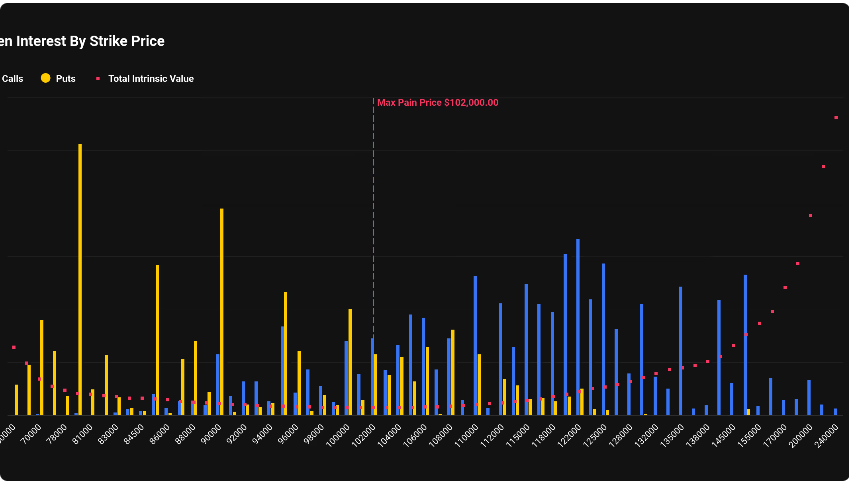
Task: Click the blue calls bar at strike 125000
Action: [x=603, y=338]
